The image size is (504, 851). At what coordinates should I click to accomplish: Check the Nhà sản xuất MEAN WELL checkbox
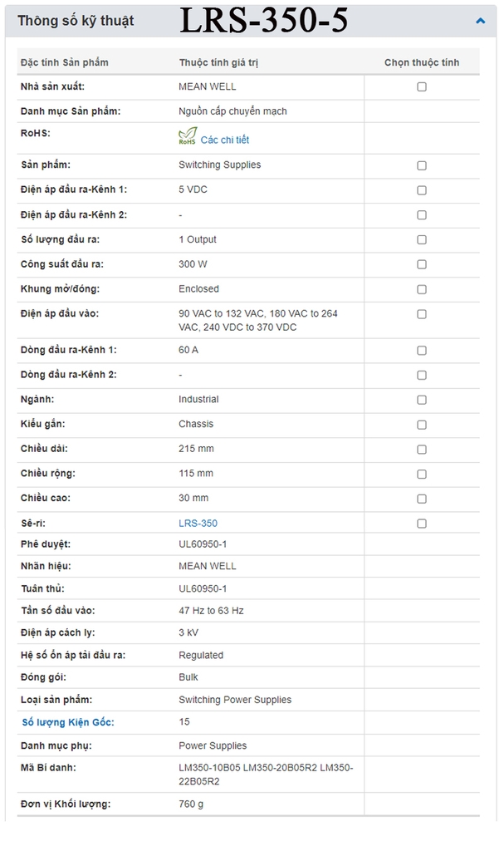pyautogui.click(x=422, y=86)
